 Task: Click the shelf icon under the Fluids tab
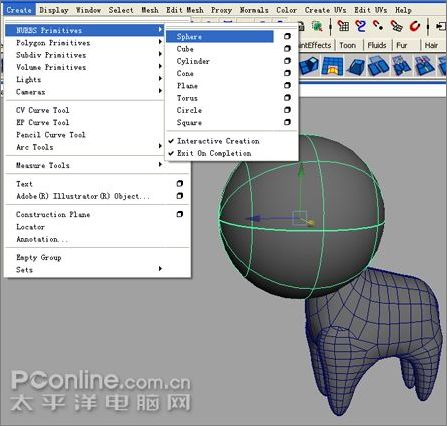pos(378,66)
